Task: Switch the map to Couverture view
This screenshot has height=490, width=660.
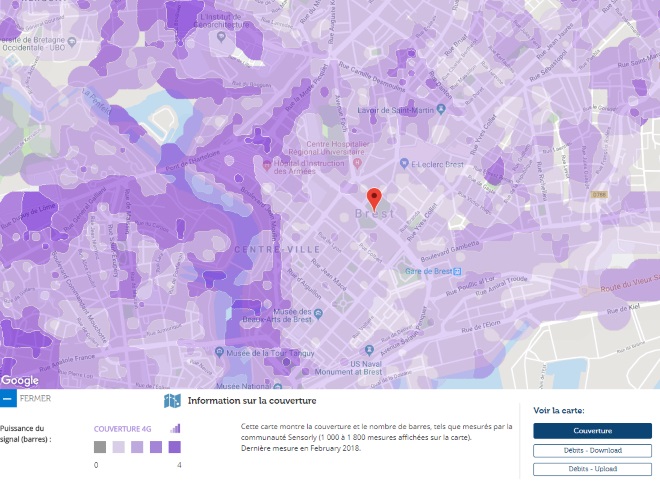Action: pyautogui.click(x=592, y=430)
